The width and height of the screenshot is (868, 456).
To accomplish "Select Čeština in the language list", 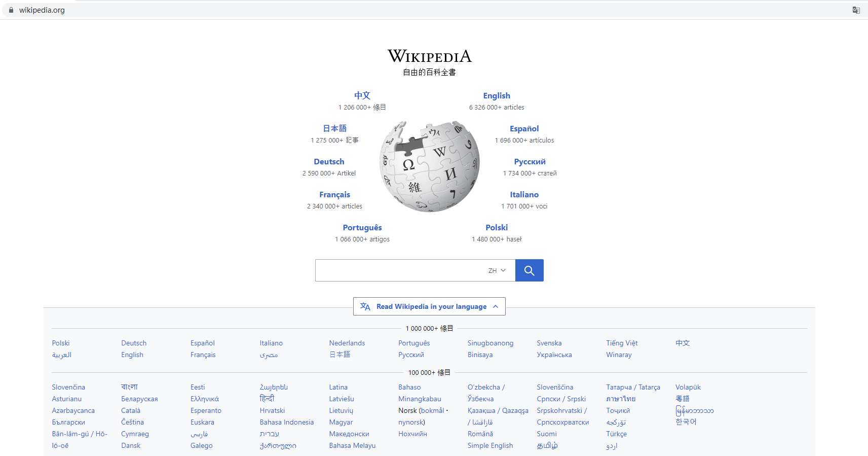I will coord(132,423).
